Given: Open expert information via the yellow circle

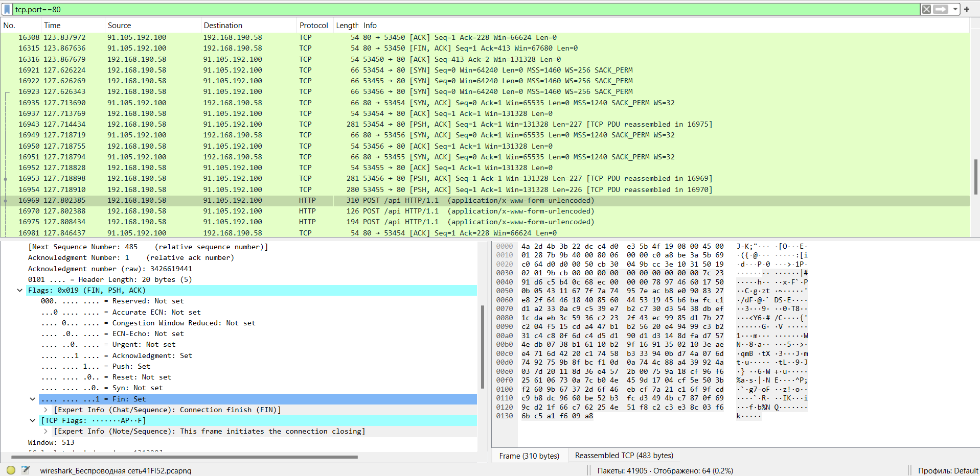Looking at the screenshot, I should click(11, 470).
